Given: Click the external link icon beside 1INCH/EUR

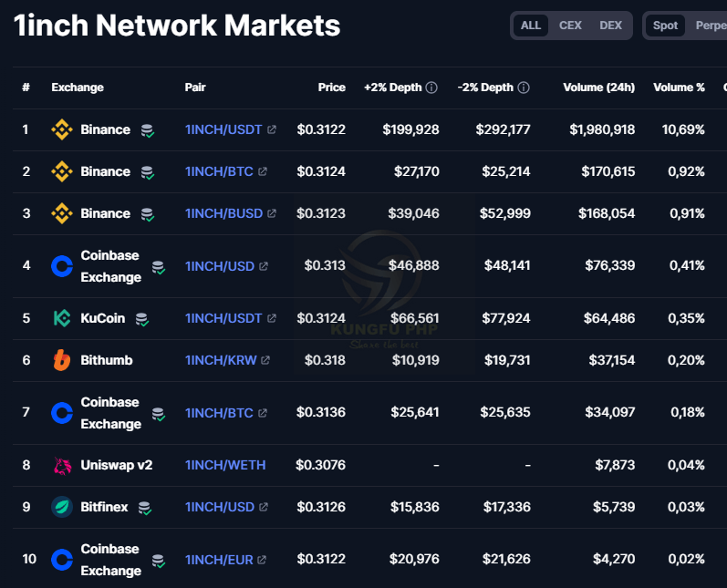Looking at the screenshot, I should coord(262,560).
